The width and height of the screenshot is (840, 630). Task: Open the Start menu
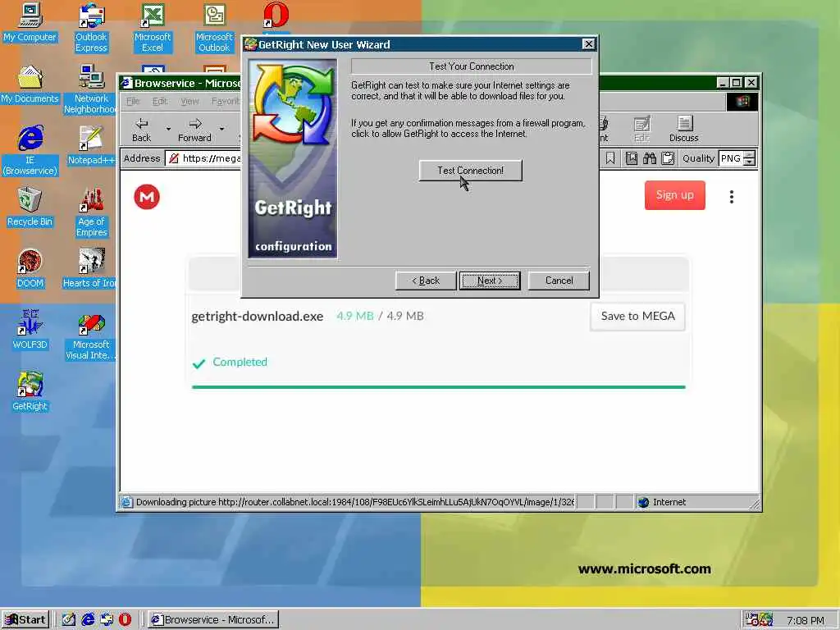pos(25,619)
